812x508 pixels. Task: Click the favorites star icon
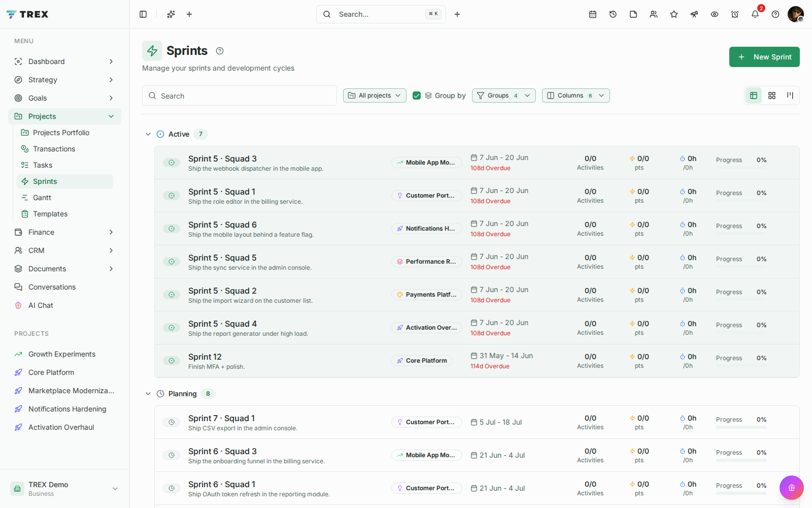pyautogui.click(x=674, y=14)
